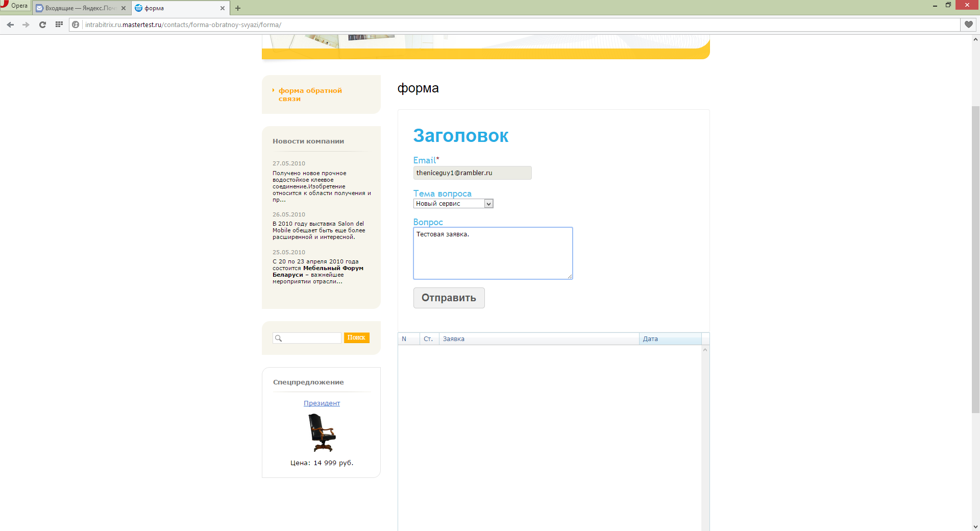Add page to bookmarks with heart icon

pos(969,25)
